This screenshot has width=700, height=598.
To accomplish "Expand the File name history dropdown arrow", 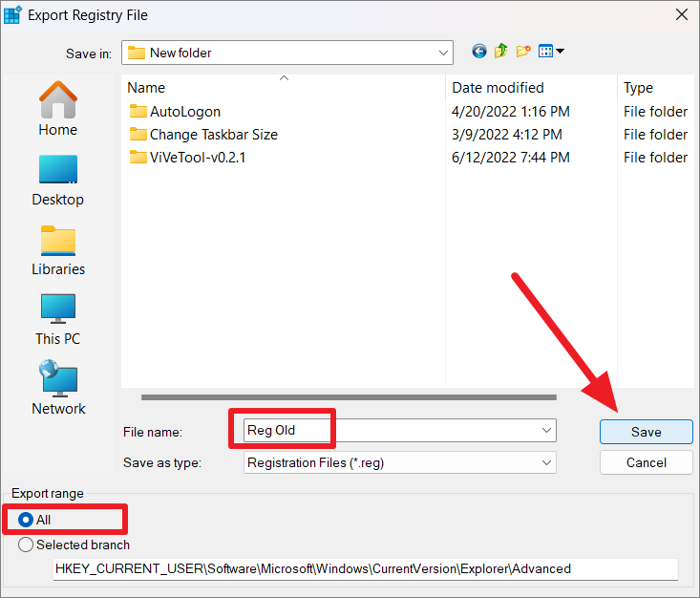I will pyautogui.click(x=546, y=431).
